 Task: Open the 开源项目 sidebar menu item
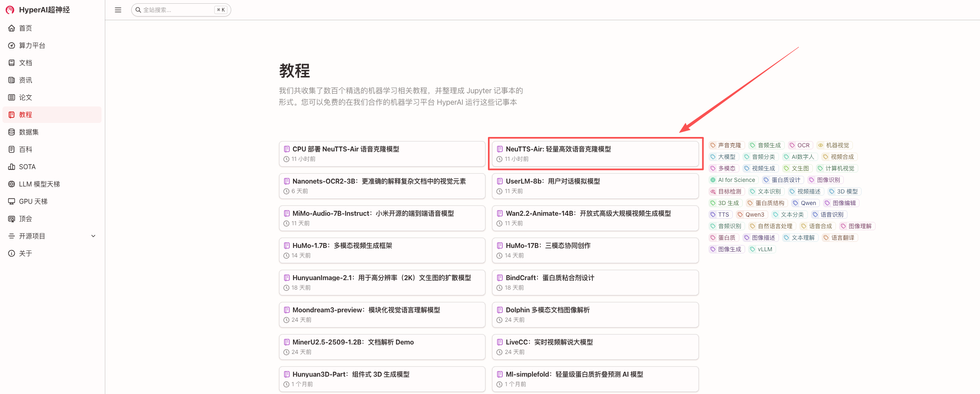click(x=52, y=236)
